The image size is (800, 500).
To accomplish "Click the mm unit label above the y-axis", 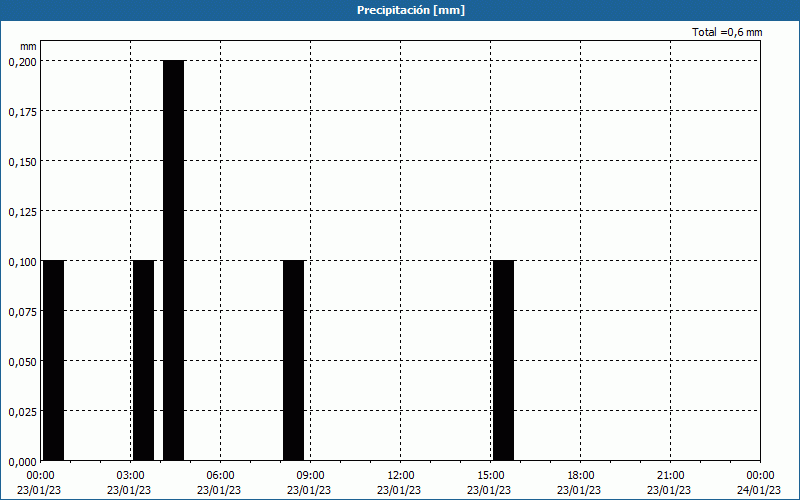I will 28,46.
